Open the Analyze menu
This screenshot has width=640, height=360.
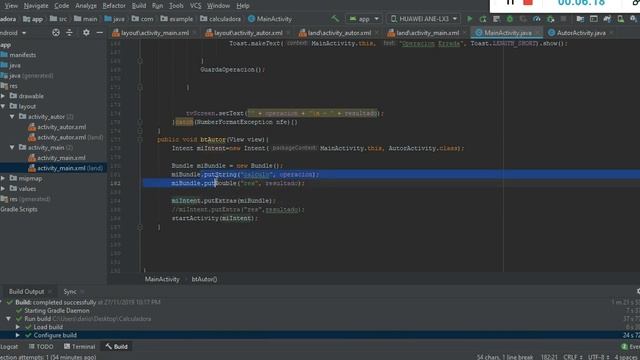[x=86, y=6]
